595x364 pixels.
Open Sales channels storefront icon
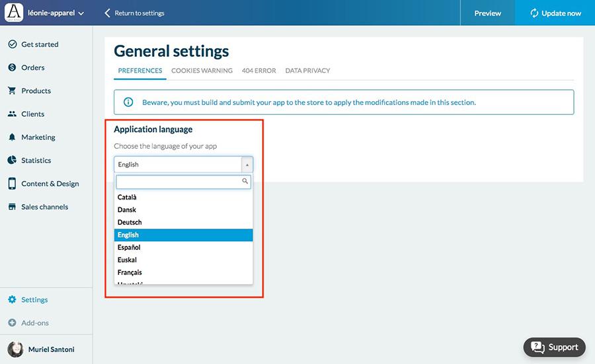coord(12,207)
